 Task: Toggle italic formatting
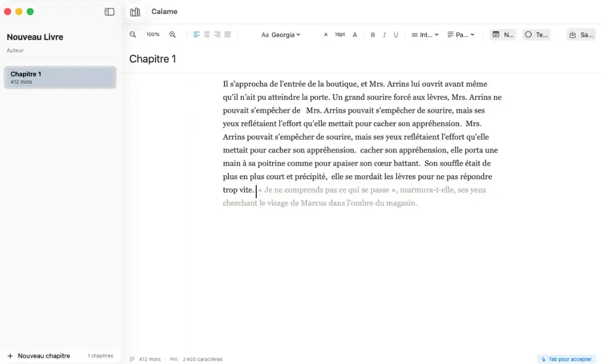pos(384,34)
